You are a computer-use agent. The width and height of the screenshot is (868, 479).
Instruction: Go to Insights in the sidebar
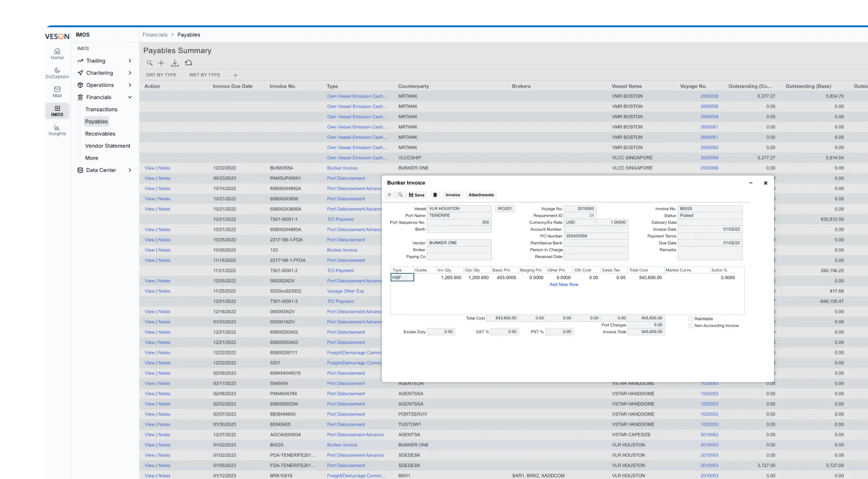57,130
